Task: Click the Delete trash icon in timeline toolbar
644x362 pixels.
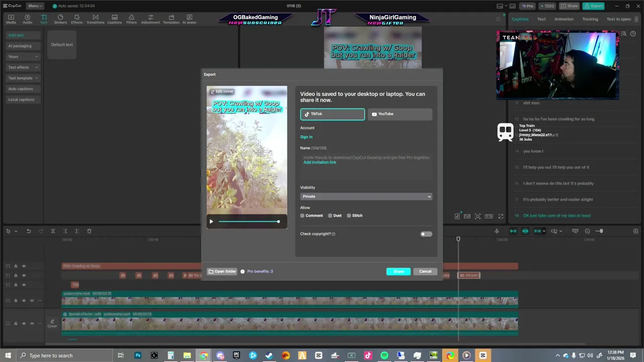Action: [89, 231]
